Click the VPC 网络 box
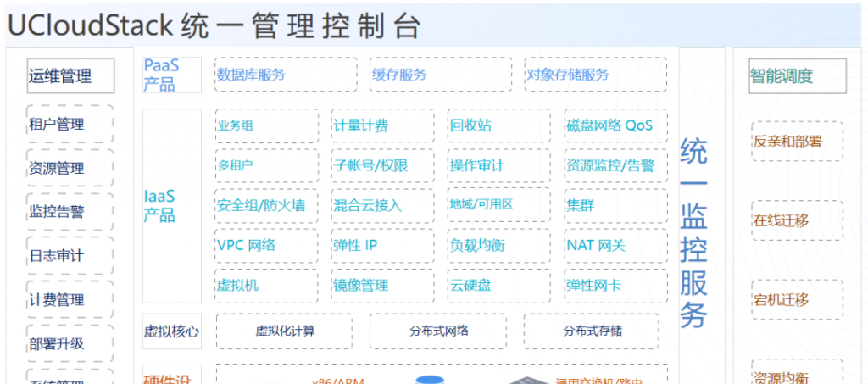 coord(267,246)
